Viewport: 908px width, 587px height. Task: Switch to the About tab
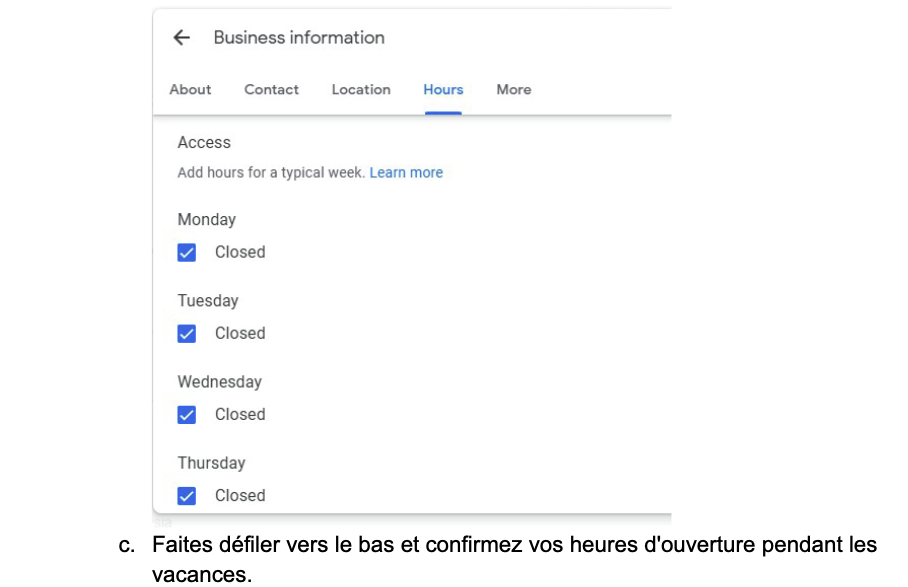(x=190, y=89)
